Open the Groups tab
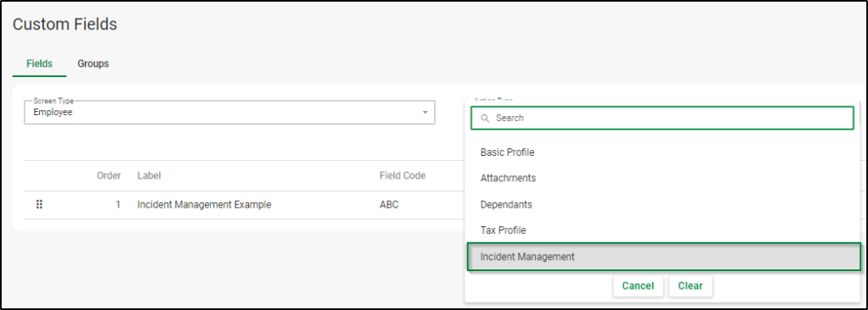Viewport: 868px width, 310px height. 93,64
